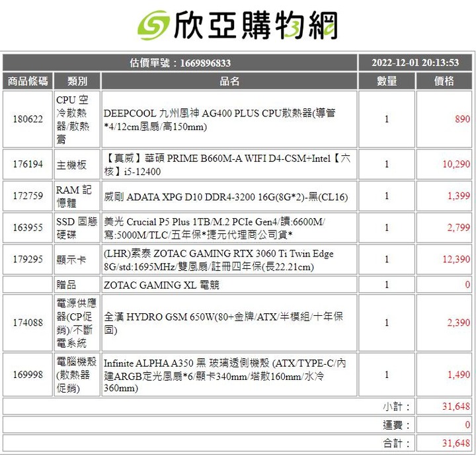Viewport: 476px width, 456px height.
Task: Click the 數量 column header
Action: coord(387,81)
